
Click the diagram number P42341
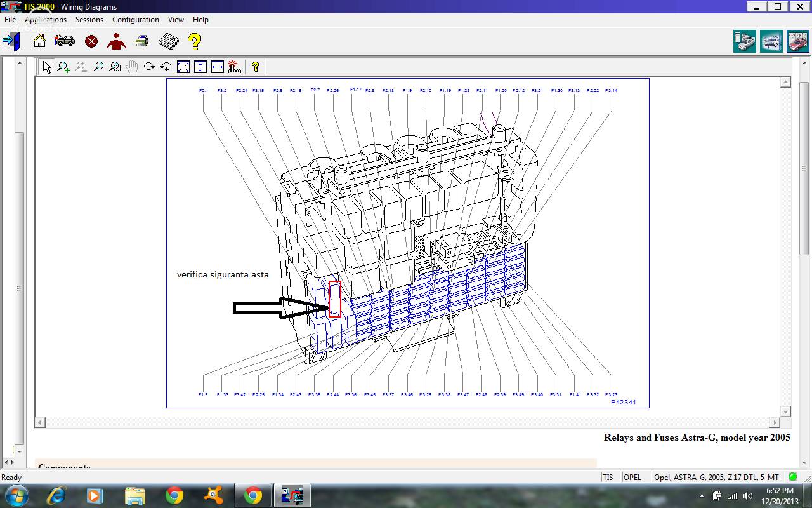624,402
